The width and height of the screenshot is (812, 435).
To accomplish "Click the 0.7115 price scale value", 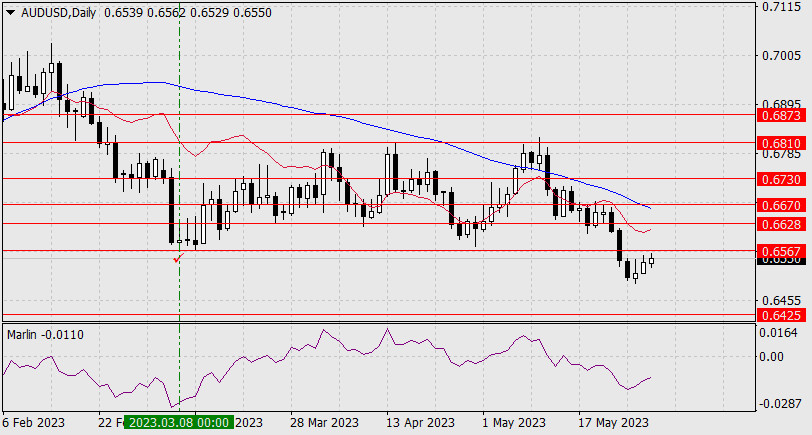I will pos(781,7).
